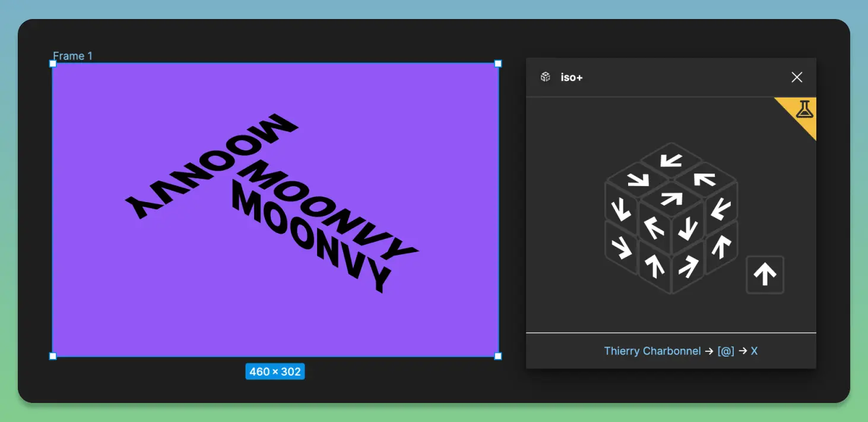Click the leftmost tile on the cube's top face

[638, 179]
